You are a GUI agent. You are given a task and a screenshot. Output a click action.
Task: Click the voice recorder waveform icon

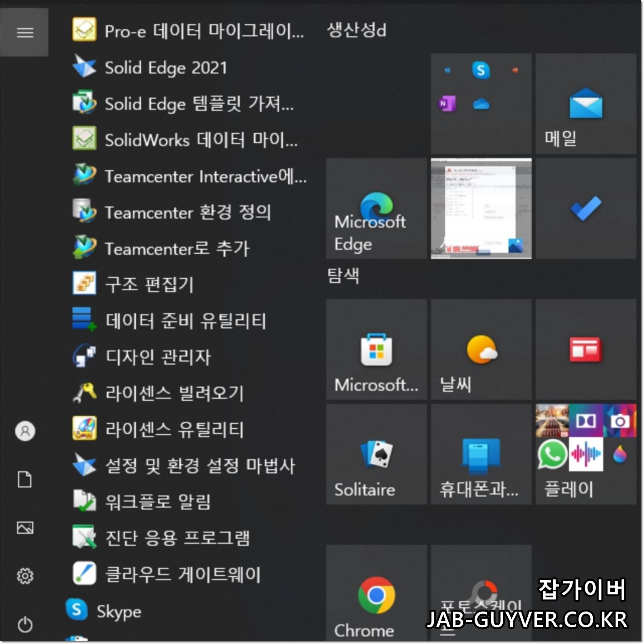click(586, 454)
